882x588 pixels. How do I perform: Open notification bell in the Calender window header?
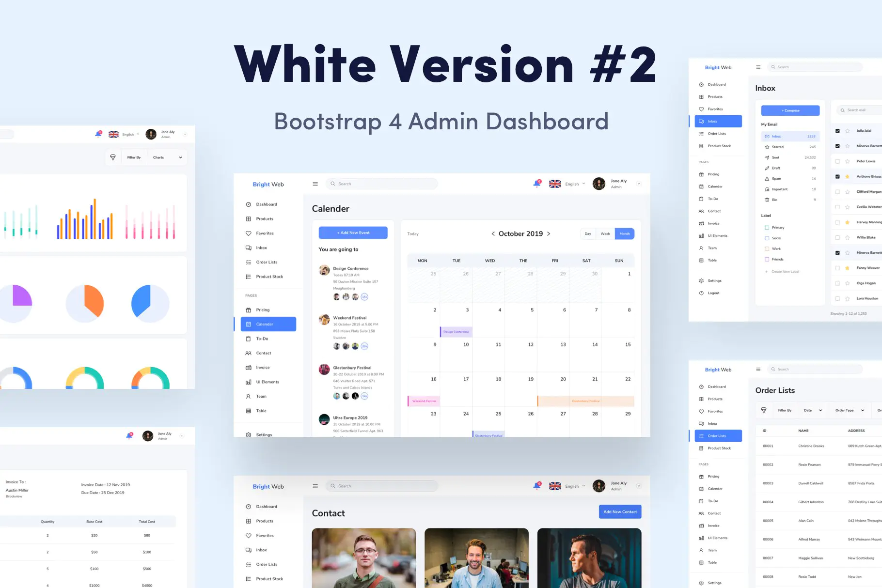click(x=537, y=184)
